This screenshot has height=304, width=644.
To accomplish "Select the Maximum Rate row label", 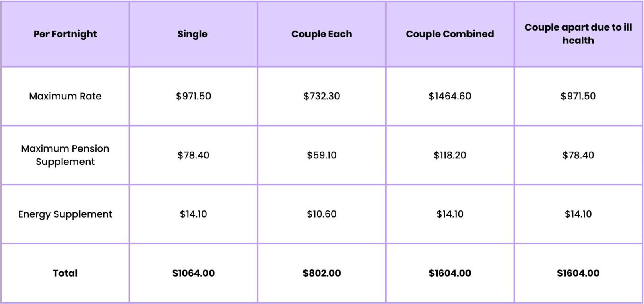I will coord(65,96).
